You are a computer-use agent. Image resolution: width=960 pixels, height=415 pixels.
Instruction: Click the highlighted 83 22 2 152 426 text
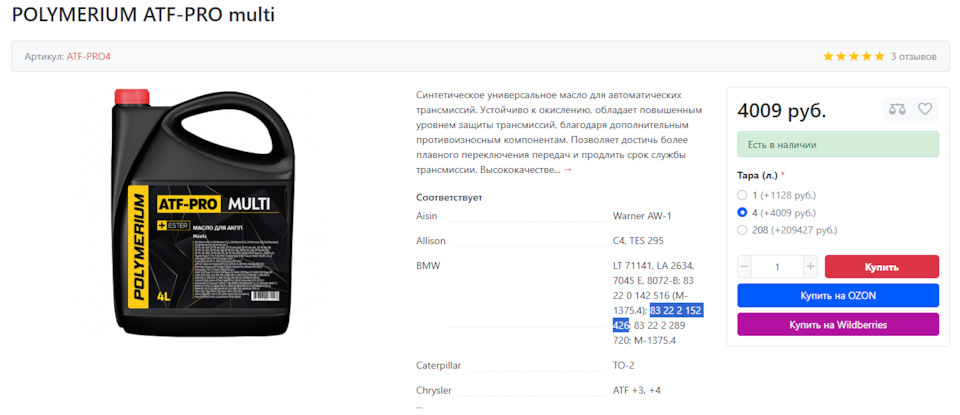tap(658, 318)
